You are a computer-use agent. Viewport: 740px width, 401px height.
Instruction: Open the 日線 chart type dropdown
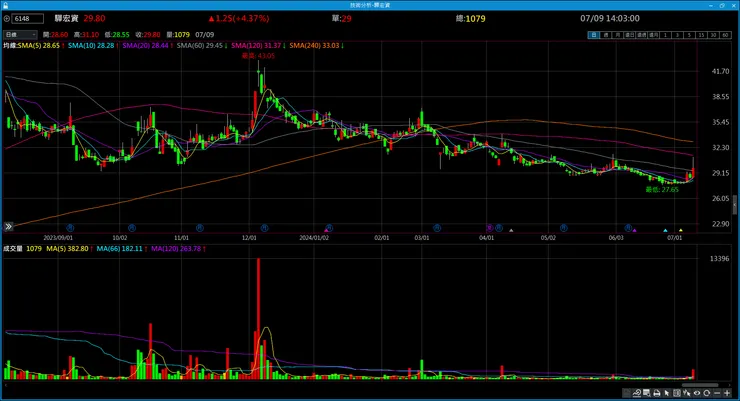point(20,35)
